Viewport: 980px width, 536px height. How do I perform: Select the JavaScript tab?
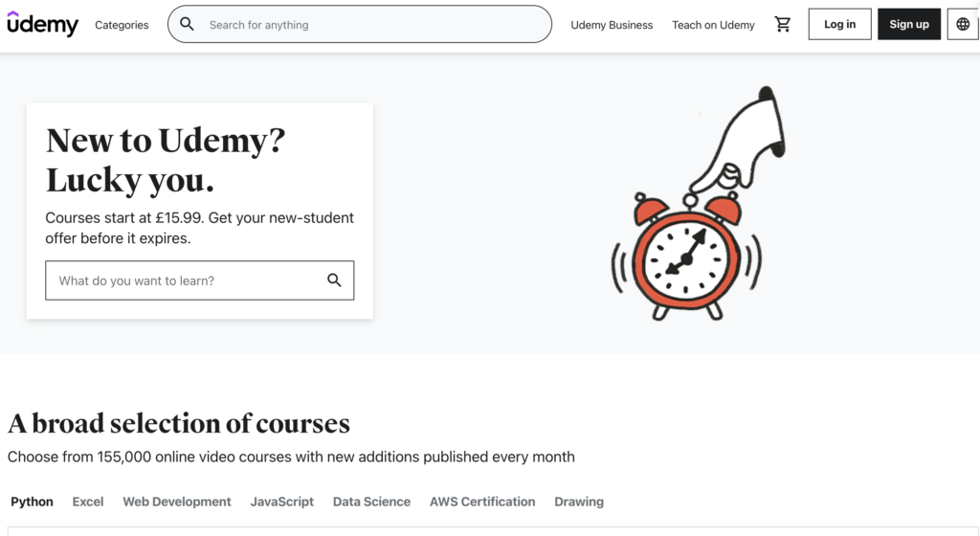point(282,502)
